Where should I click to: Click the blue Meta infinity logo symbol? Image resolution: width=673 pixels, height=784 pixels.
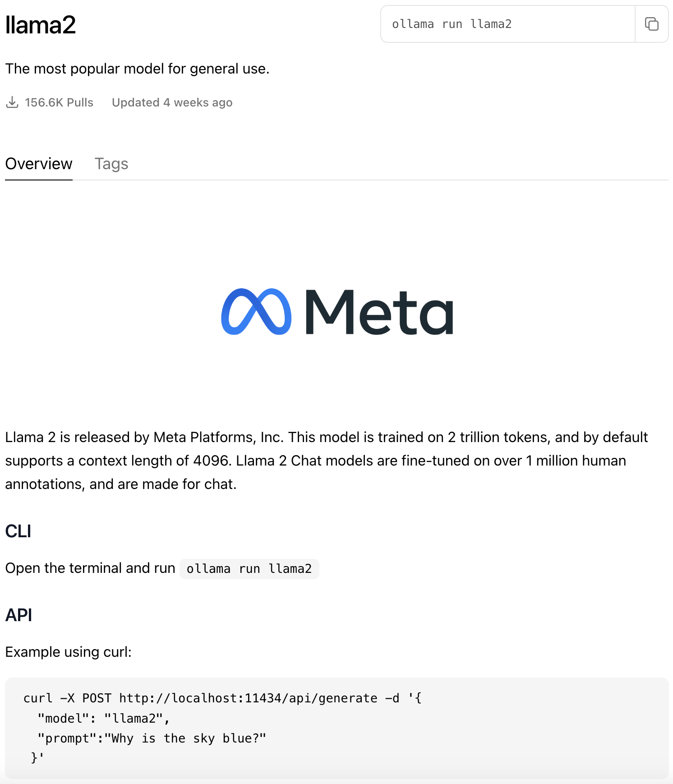click(x=256, y=312)
